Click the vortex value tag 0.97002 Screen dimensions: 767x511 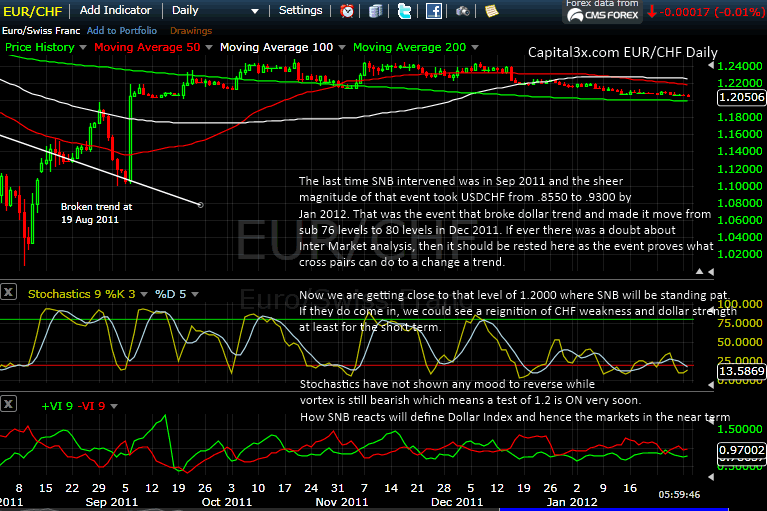click(x=741, y=449)
